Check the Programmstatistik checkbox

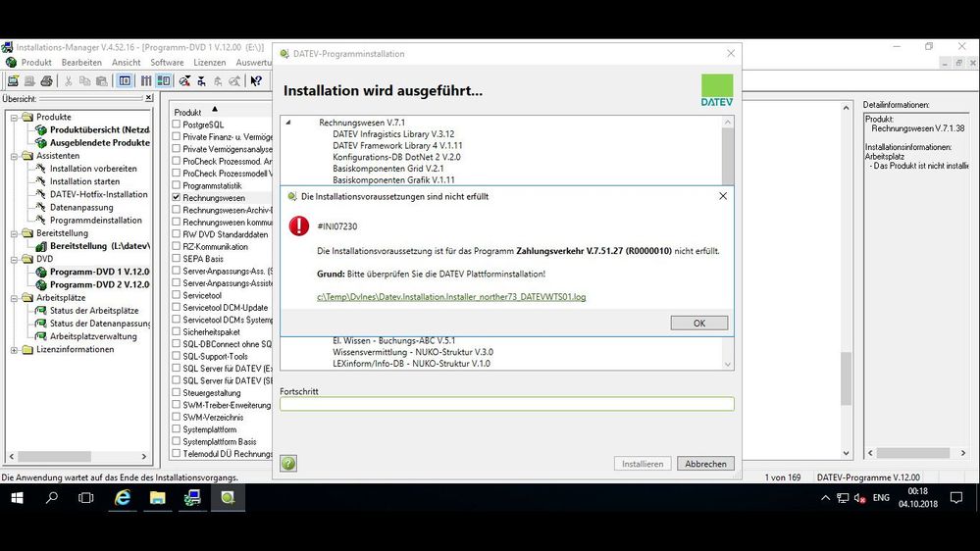[x=177, y=185]
